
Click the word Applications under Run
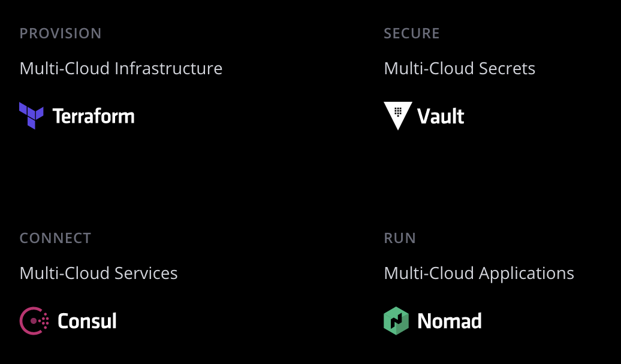(526, 274)
